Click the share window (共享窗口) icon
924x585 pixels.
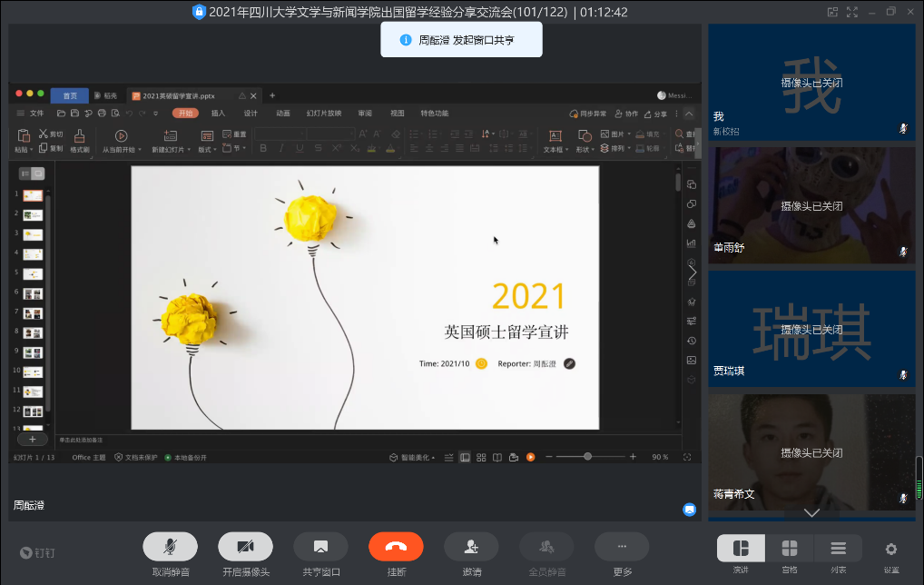(x=320, y=546)
